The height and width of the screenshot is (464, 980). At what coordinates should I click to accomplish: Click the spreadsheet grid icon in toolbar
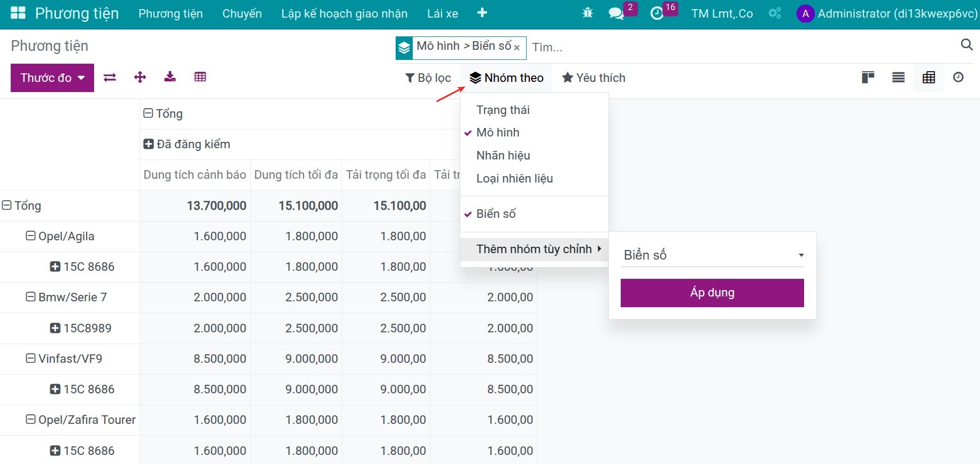[x=200, y=77]
